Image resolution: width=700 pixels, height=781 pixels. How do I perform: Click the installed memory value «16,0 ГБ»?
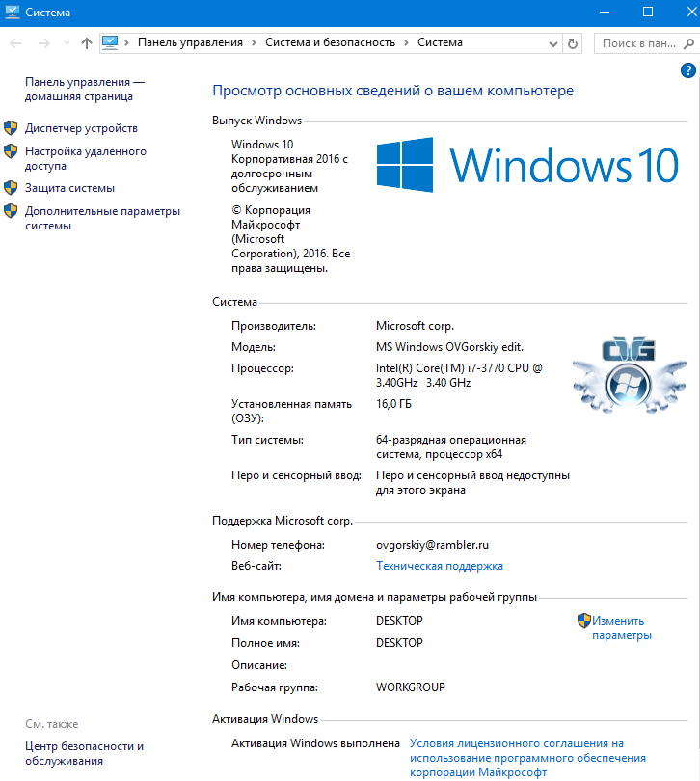(x=393, y=404)
